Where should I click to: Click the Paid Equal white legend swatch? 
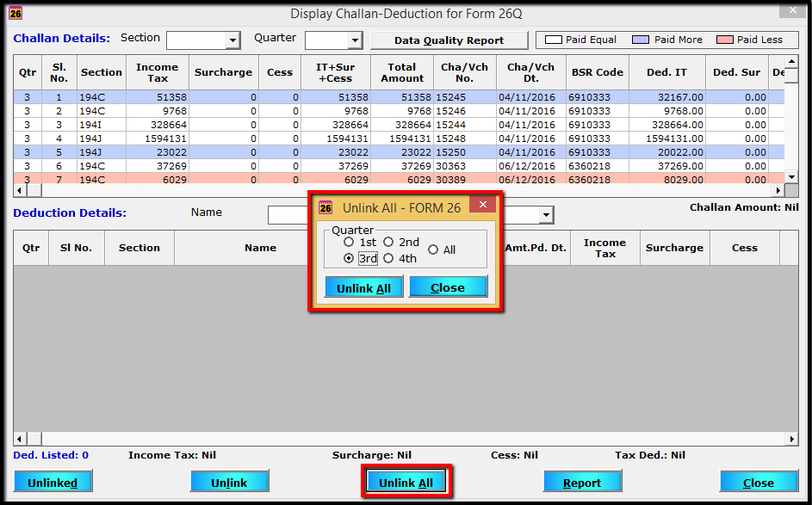[x=553, y=40]
